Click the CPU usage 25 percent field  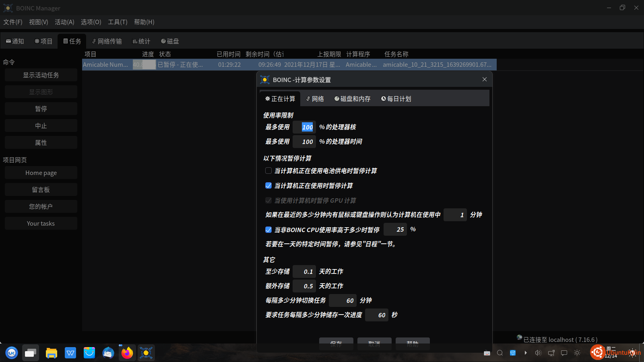coord(395,229)
